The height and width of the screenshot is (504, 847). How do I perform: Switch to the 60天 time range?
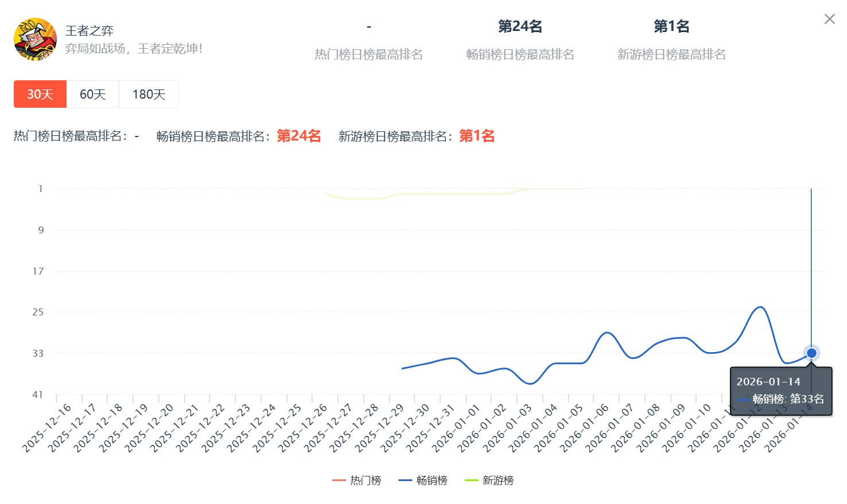click(x=92, y=94)
